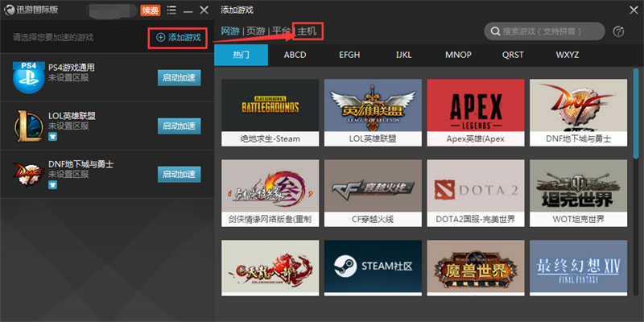This screenshot has width=644, height=322.
Task: Switch to the 页游 category
Action: [x=255, y=31]
